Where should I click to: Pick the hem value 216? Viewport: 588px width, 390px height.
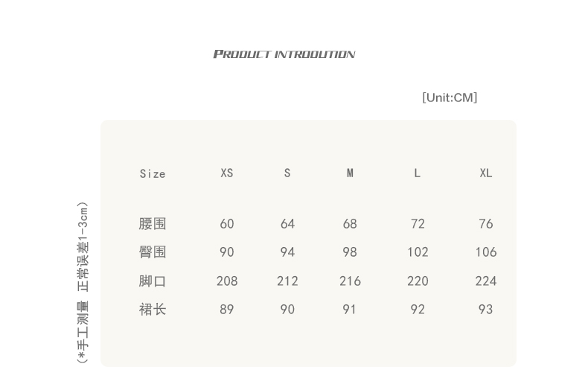[x=350, y=281]
